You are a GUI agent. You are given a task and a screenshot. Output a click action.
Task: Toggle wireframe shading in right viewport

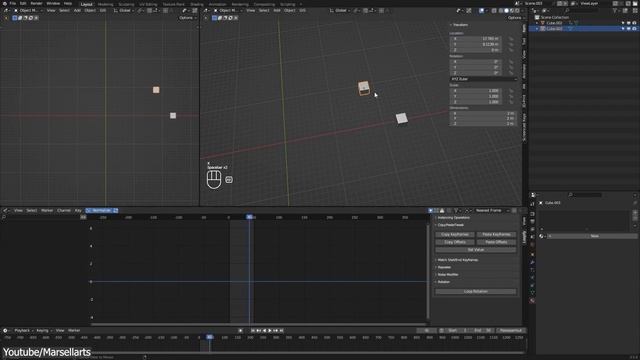click(x=501, y=11)
